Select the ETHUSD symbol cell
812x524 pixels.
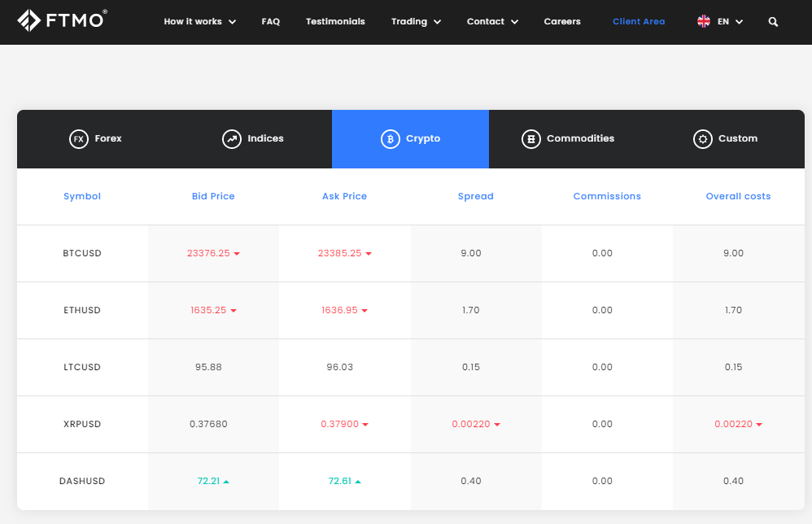(82, 310)
